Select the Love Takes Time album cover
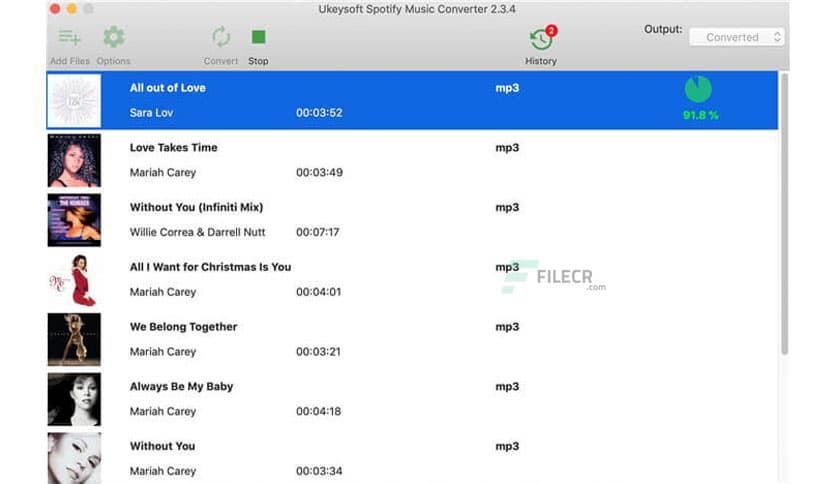The height and width of the screenshot is (484, 836). (74, 160)
